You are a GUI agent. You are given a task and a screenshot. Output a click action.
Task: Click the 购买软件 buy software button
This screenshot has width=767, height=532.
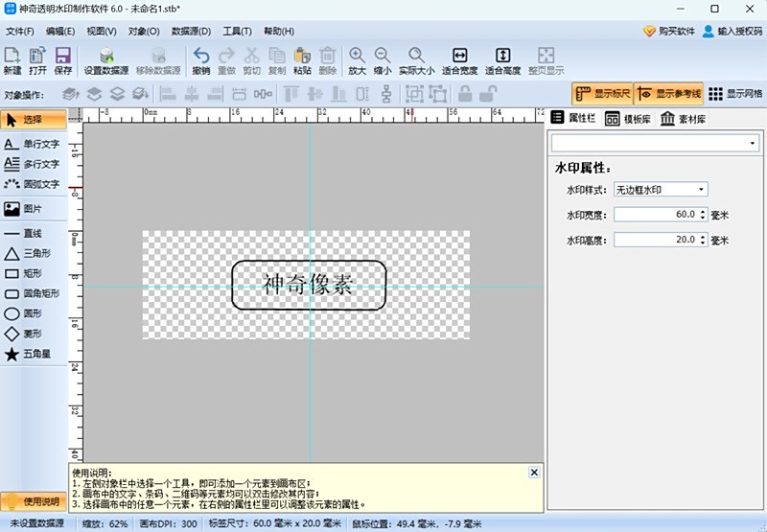tap(668, 32)
